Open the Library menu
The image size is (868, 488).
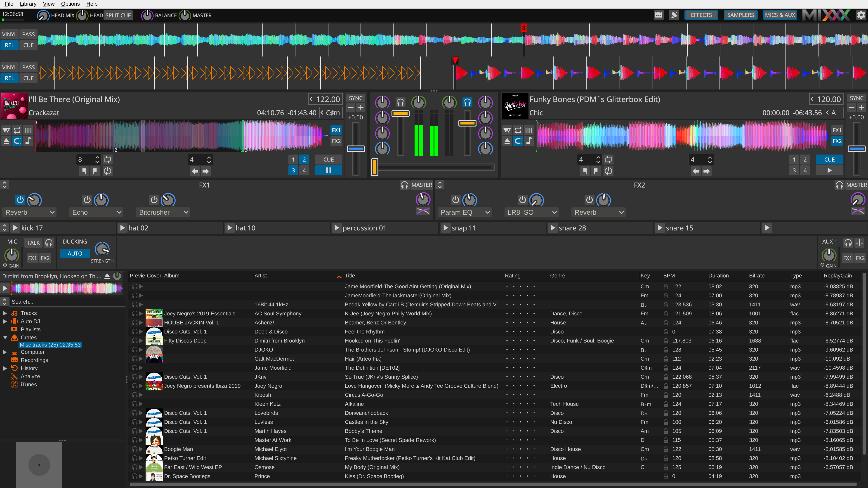[28, 4]
